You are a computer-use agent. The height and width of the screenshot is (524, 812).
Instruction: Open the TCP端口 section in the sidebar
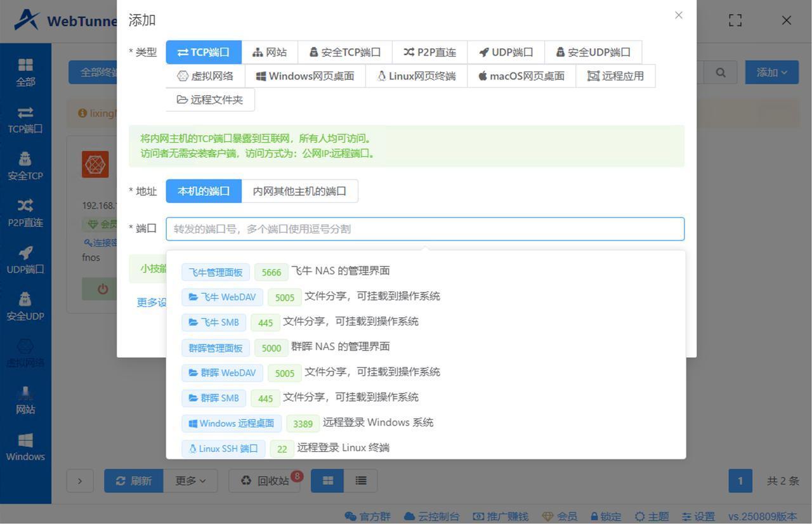coord(25,120)
